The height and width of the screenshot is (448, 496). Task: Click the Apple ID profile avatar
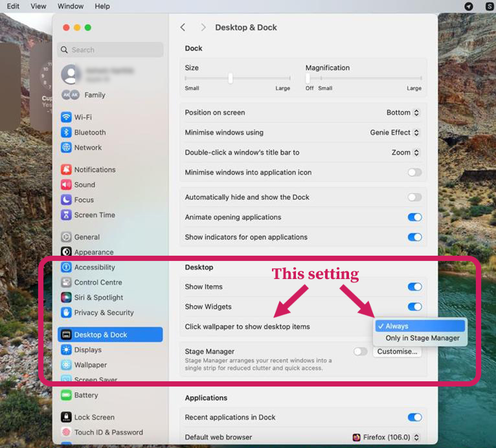point(71,74)
